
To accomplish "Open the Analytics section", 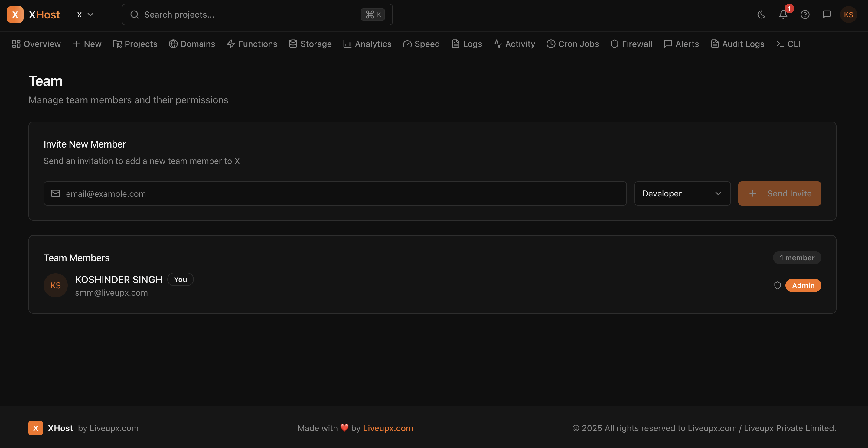I will [367, 44].
